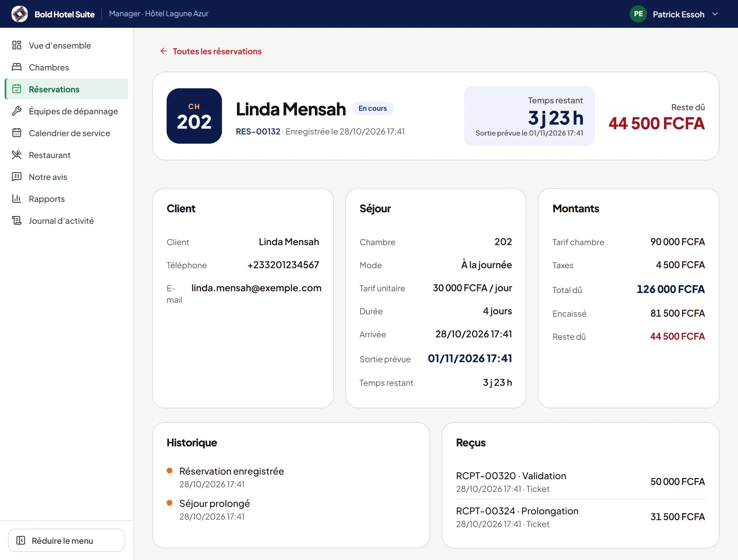Click the Tarif unitaire 30 000 FCFA / jour value
Viewport: 738px width, 560px height.
[472, 288]
